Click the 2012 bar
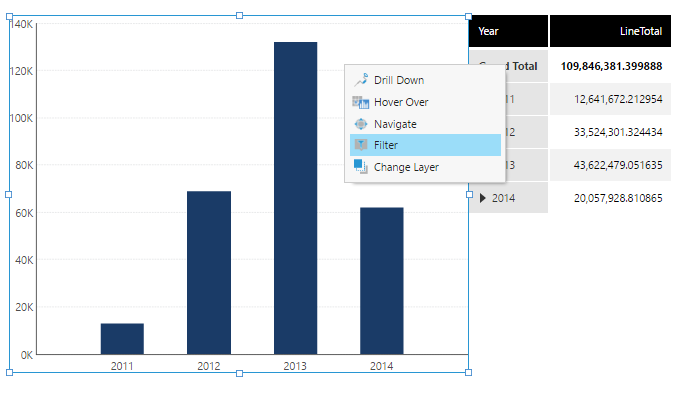The height and width of the screenshot is (393, 698). click(209, 273)
